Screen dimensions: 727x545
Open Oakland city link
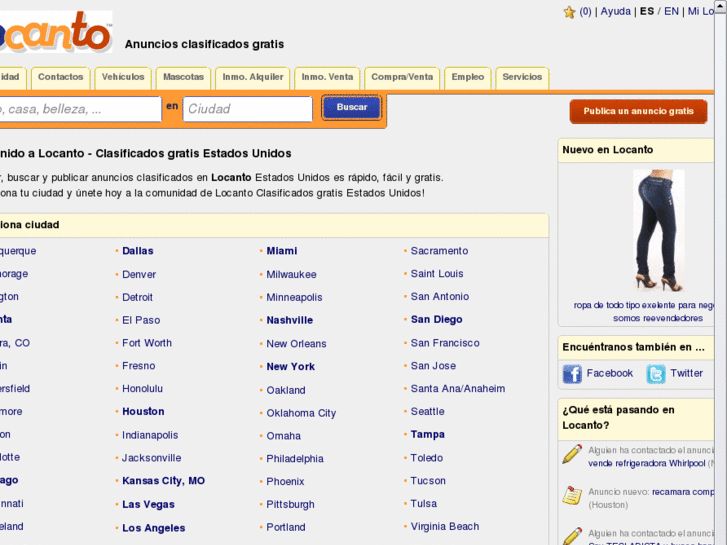[286, 391]
